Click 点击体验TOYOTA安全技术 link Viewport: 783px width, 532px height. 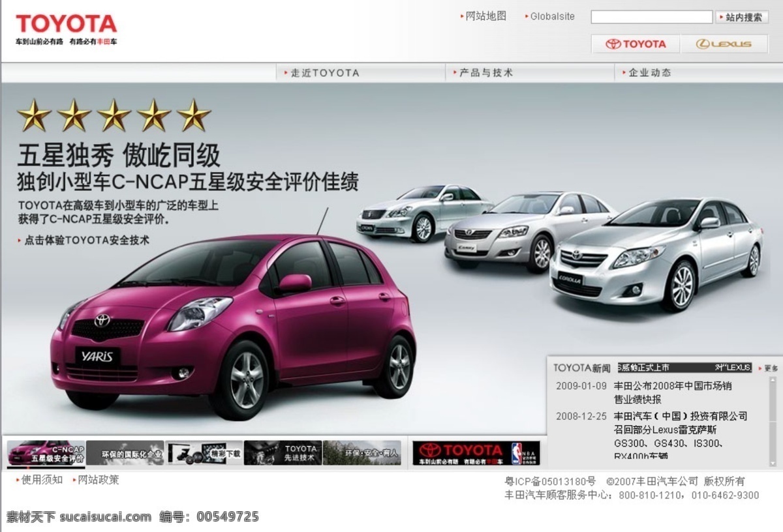coord(87,240)
